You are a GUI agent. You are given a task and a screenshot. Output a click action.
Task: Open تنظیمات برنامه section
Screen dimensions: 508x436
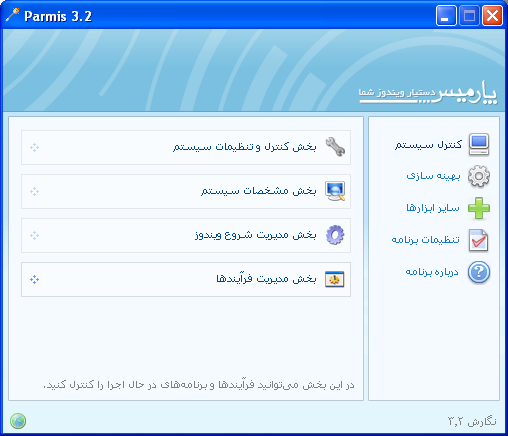pyautogui.click(x=441, y=240)
